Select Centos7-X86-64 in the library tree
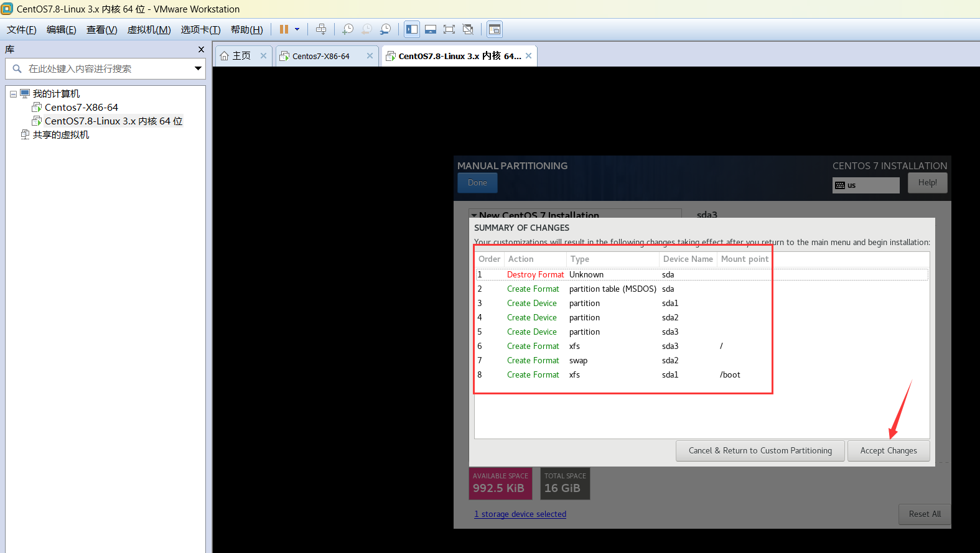 tap(81, 108)
